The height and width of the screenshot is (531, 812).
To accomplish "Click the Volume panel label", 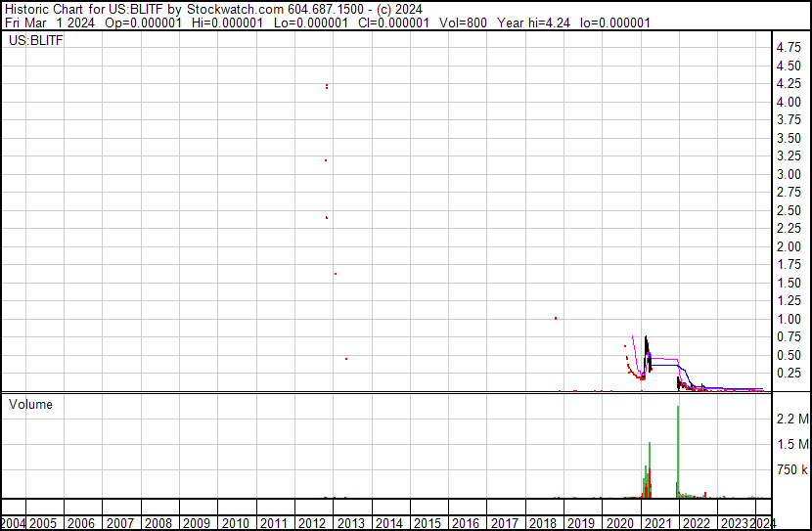I will (30, 404).
